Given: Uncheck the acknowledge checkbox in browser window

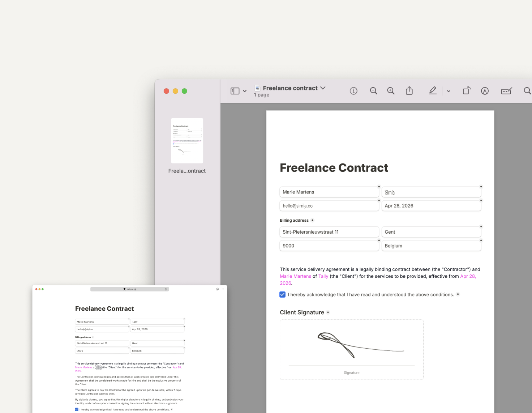Looking at the screenshot, I should point(77,409).
